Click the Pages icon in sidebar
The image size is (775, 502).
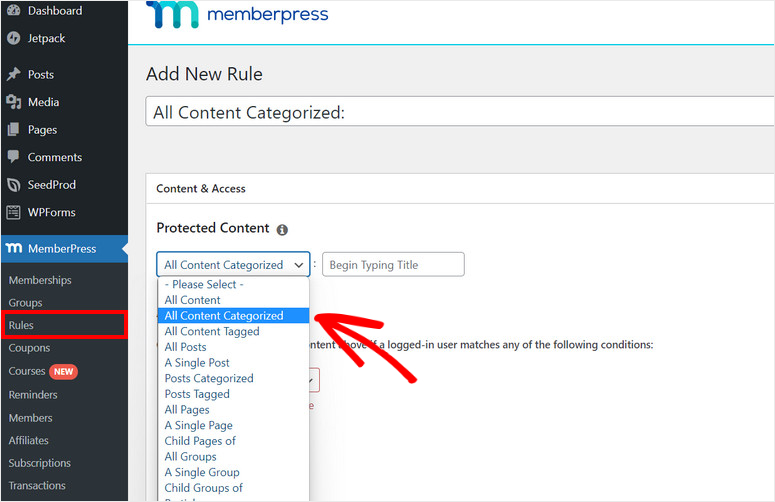click(x=14, y=130)
